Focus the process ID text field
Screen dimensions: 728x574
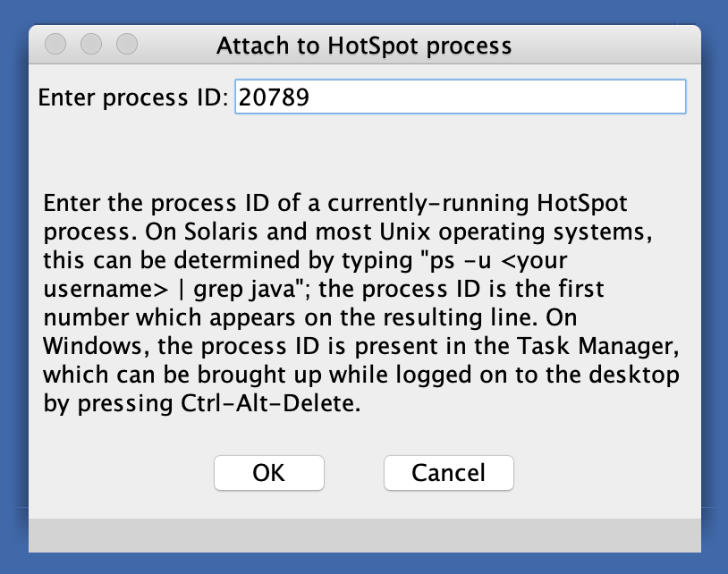pyautogui.click(x=460, y=97)
